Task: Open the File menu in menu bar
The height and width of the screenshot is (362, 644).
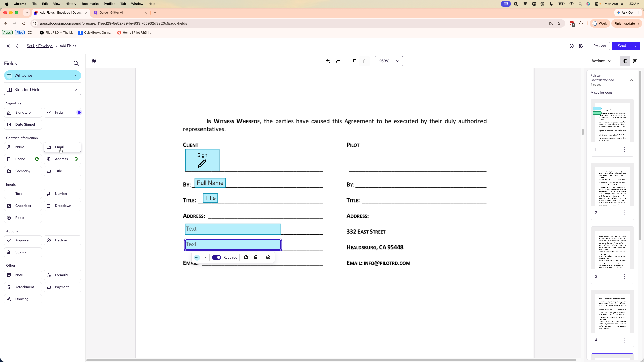Action: click(x=34, y=4)
